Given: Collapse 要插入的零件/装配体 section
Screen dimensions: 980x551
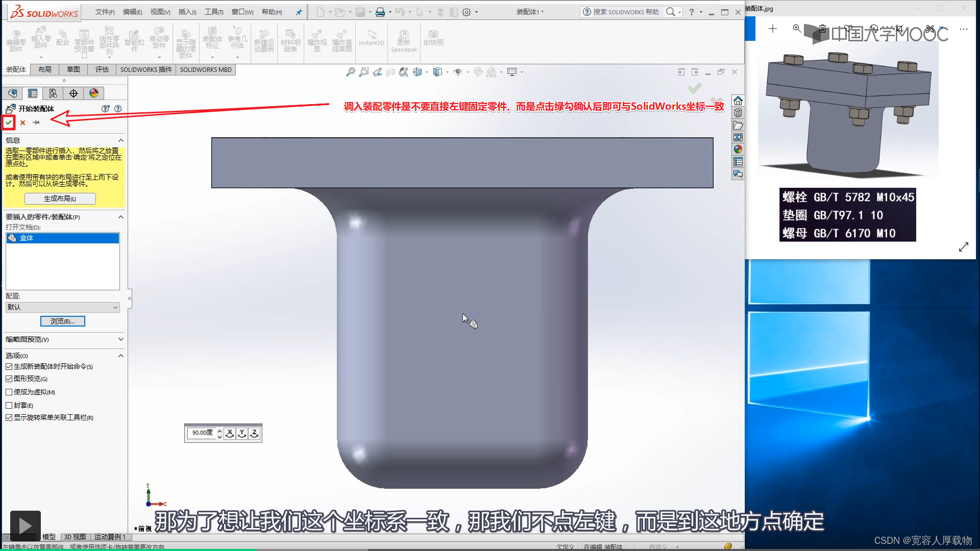Looking at the screenshot, I should point(121,217).
